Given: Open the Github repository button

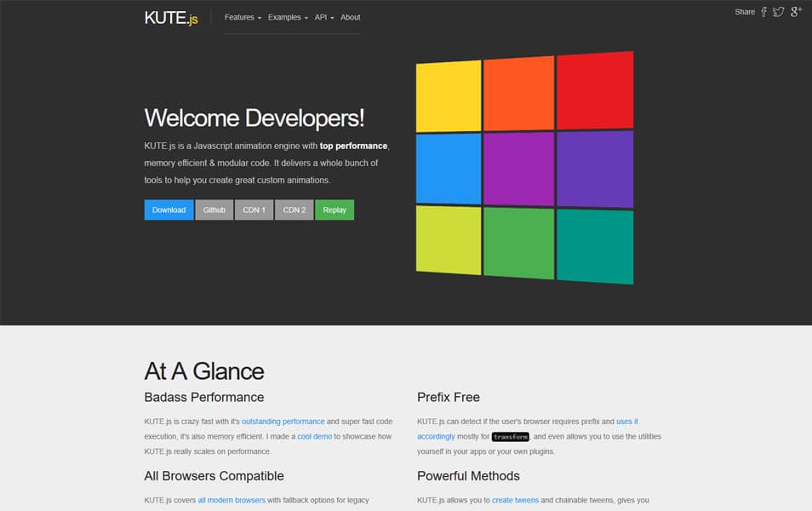Looking at the screenshot, I should coord(214,210).
